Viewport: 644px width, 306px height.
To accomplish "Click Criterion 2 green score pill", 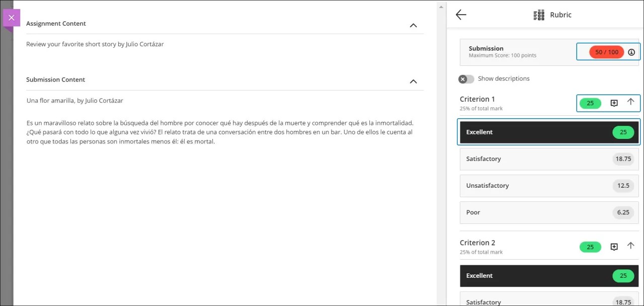I will coord(590,247).
